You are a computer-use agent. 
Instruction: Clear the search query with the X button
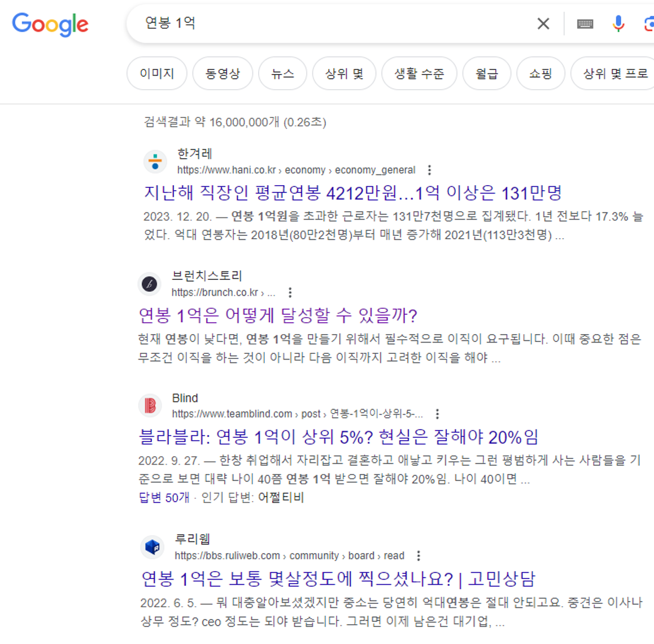[x=543, y=24]
